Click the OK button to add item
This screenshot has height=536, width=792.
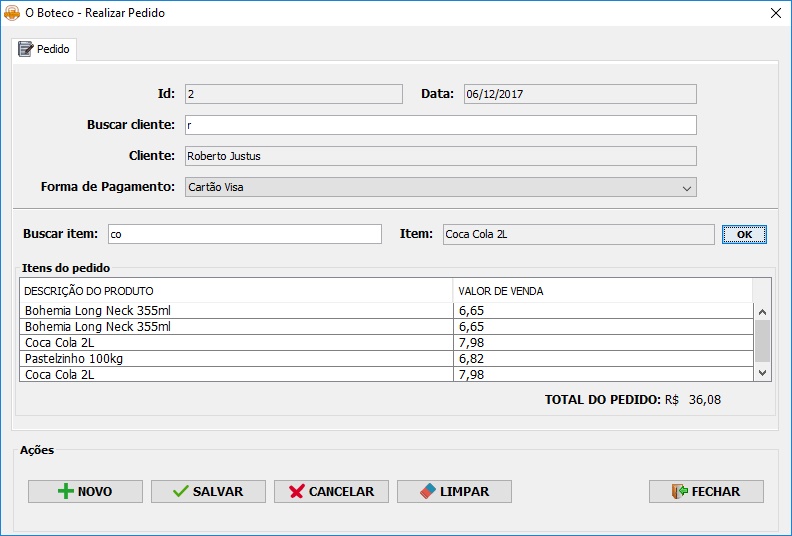744,234
